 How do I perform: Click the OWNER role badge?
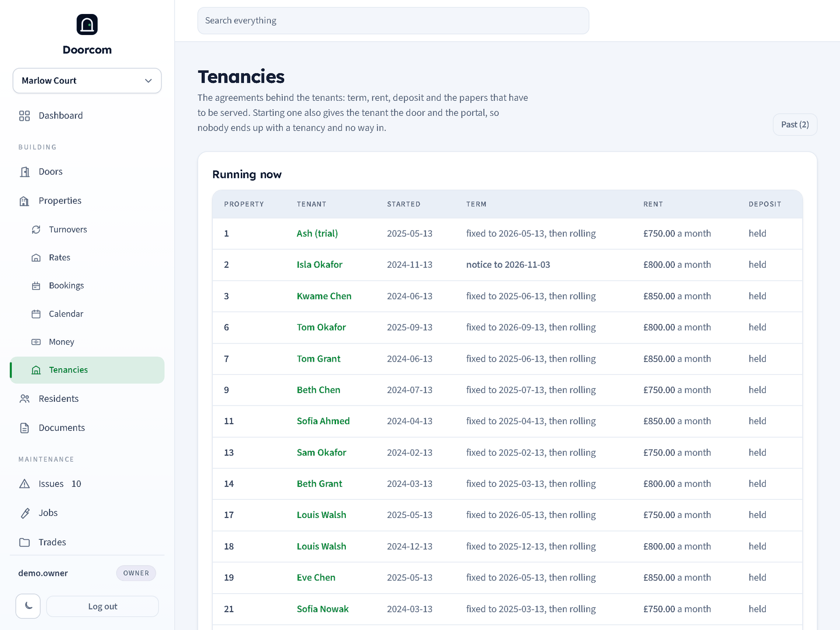point(136,573)
